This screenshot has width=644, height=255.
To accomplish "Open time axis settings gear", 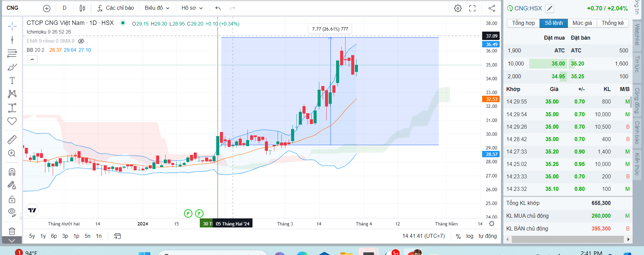I will pyautogui.click(x=492, y=224).
